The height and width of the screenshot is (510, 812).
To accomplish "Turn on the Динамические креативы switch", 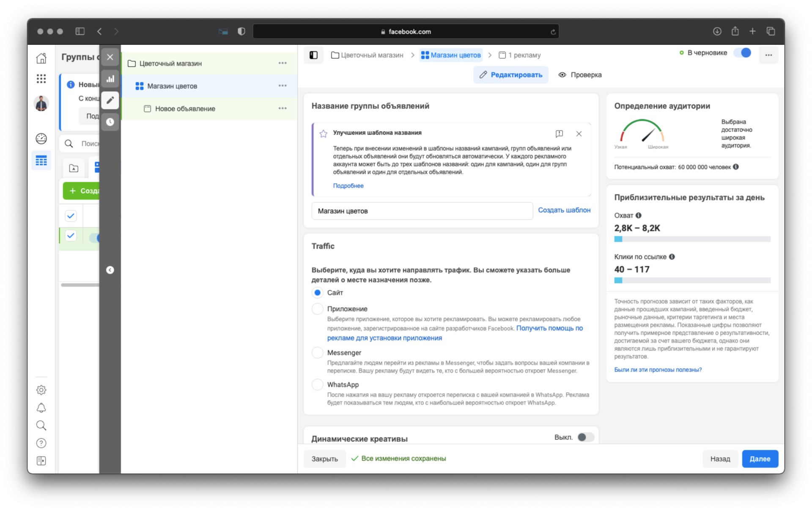I will click(x=585, y=437).
